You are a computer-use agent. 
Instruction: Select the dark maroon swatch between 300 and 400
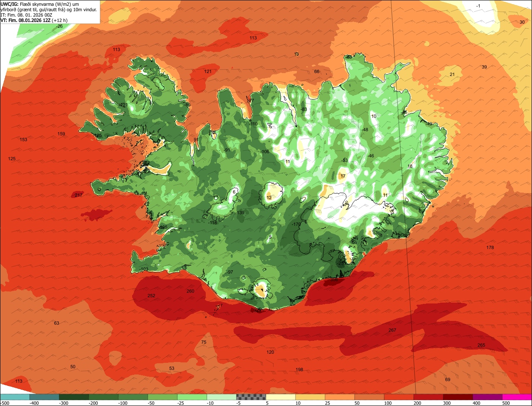(458, 397)
